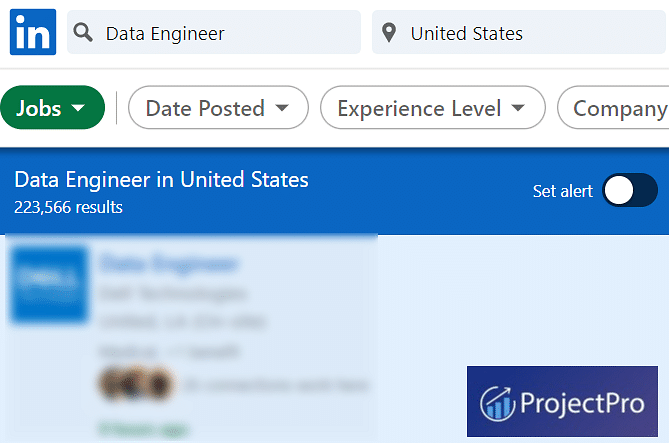Click the Set alert label
Viewport: 669px width, 443px height.
[x=563, y=191]
